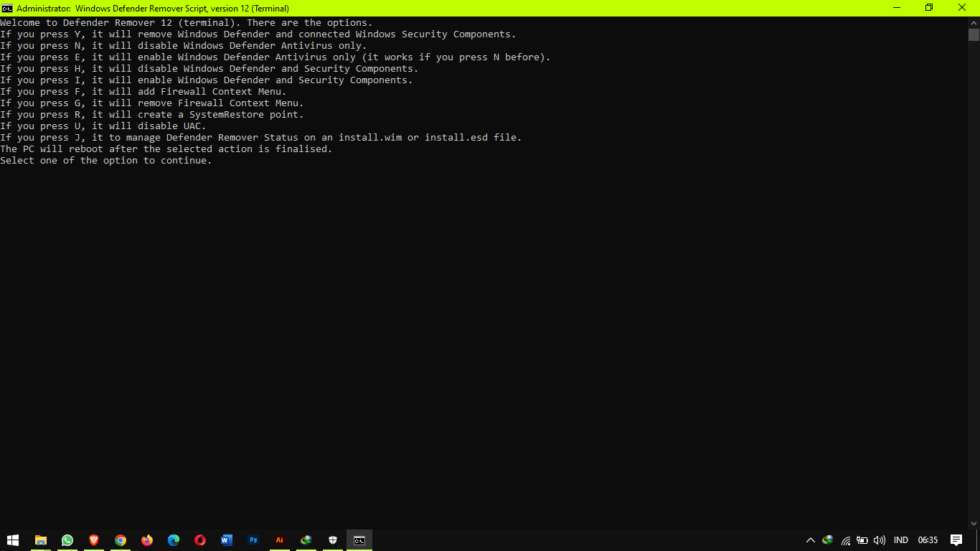Click the scrollbar up arrow

974,22
